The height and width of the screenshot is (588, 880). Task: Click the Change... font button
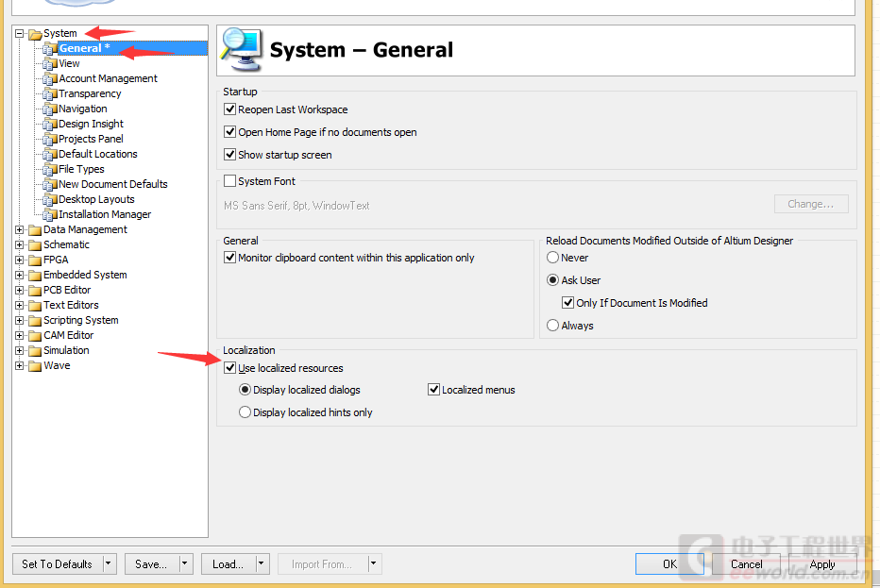[811, 204]
